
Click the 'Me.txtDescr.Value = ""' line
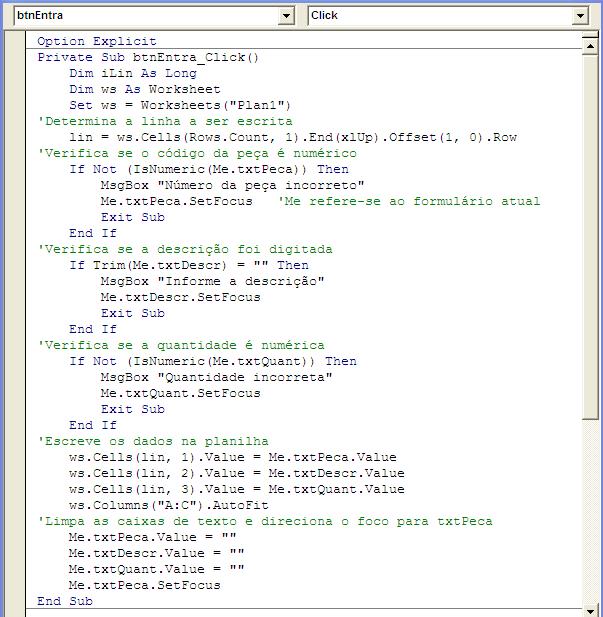(156, 554)
